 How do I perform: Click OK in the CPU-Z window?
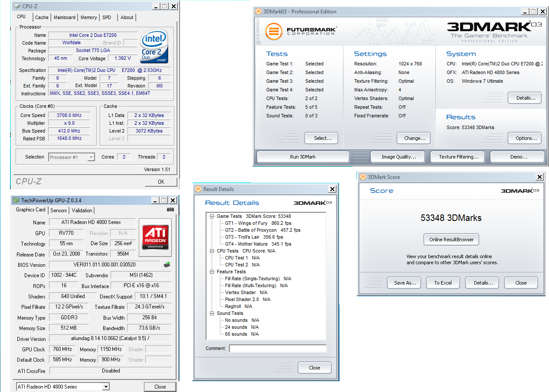[x=161, y=182]
